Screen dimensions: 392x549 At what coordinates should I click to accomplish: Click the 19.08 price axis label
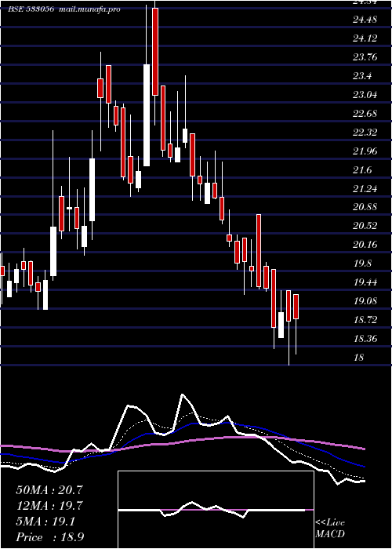point(365,301)
